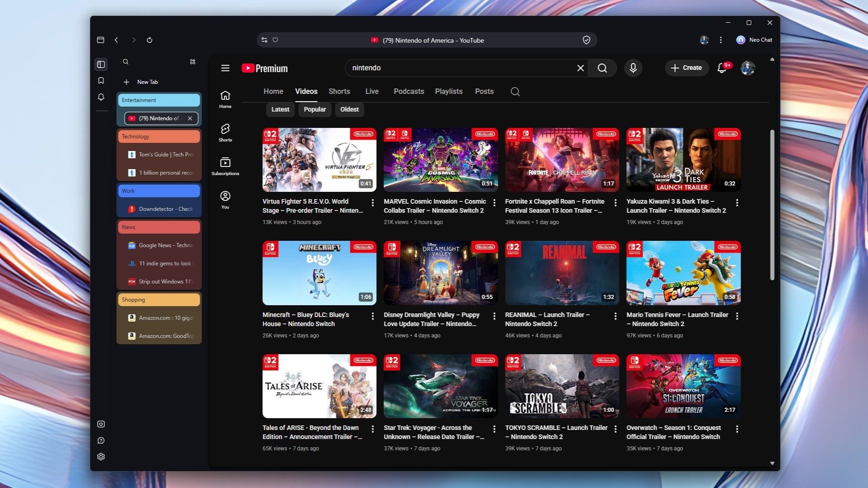Viewport: 868px width, 488px height.
Task: Open the Podcasts tab on the channel
Action: (x=408, y=91)
